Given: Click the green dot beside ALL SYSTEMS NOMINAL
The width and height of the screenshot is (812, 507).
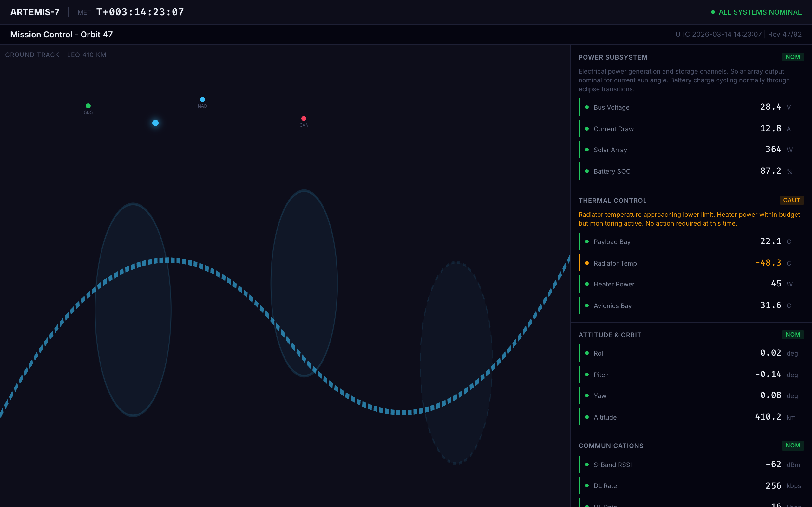Looking at the screenshot, I should click(713, 12).
